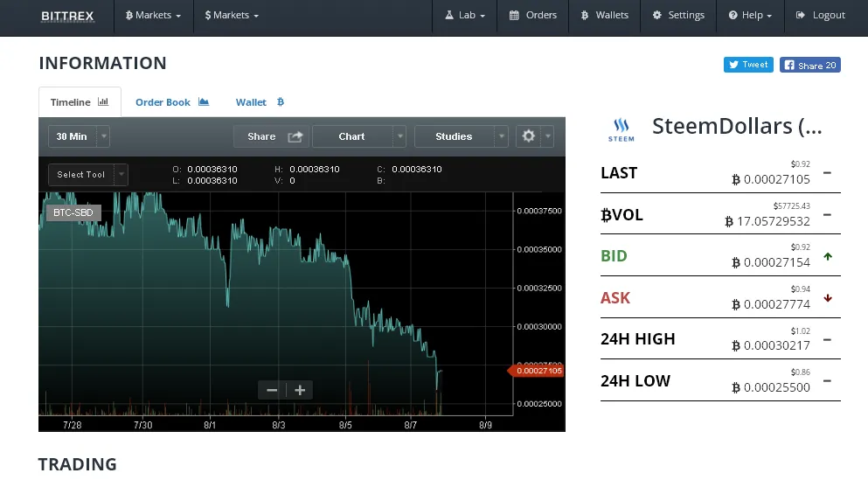
Task: Click the SteemDollars market title
Action: coord(737,126)
